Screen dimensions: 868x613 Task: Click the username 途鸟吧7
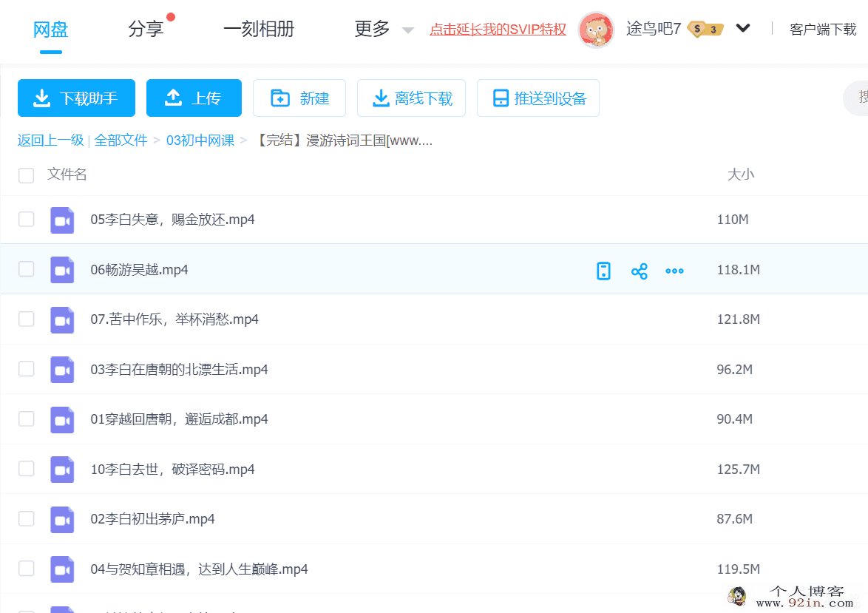pyautogui.click(x=654, y=29)
